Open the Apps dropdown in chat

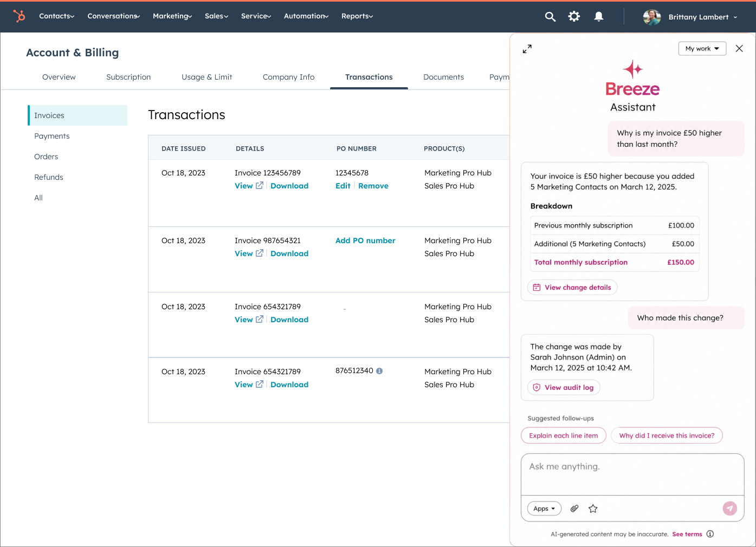[544, 509]
